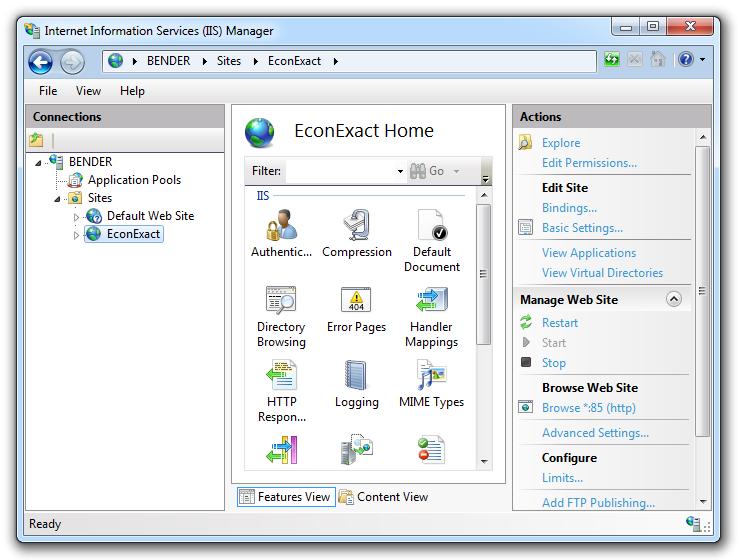Viewport: 739px width, 560px height.
Task: Click the Actions pane scroll-up arrow
Action: coord(702,137)
